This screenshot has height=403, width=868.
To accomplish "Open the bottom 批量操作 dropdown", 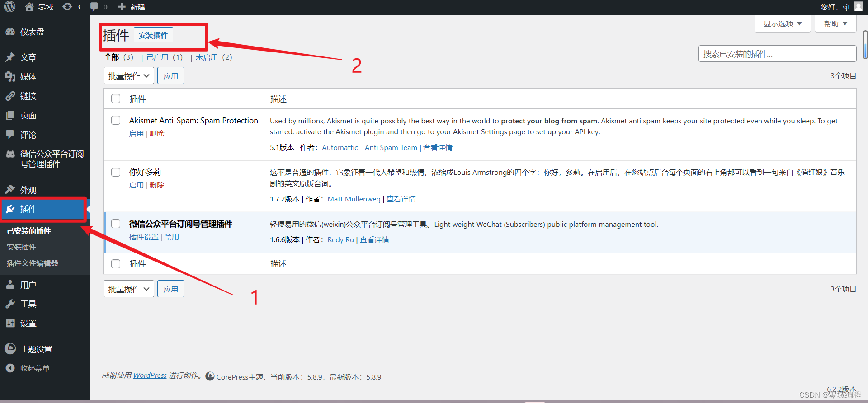I will [129, 289].
